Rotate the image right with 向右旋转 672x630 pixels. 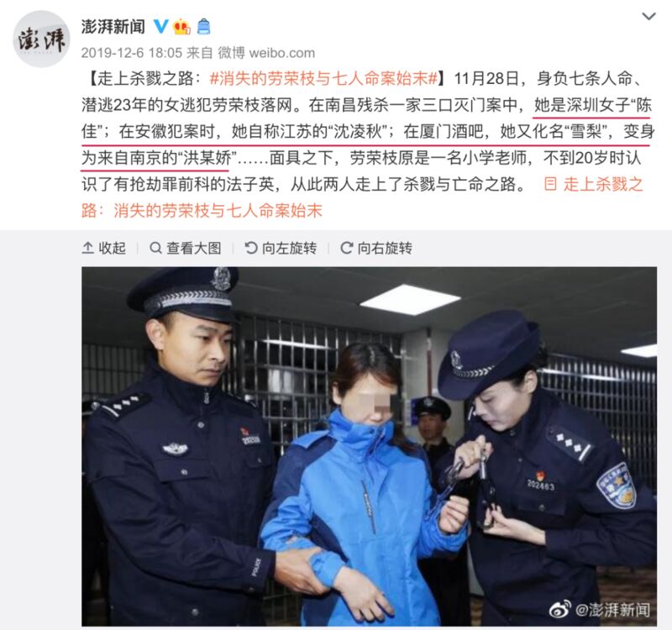(x=375, y=248)
